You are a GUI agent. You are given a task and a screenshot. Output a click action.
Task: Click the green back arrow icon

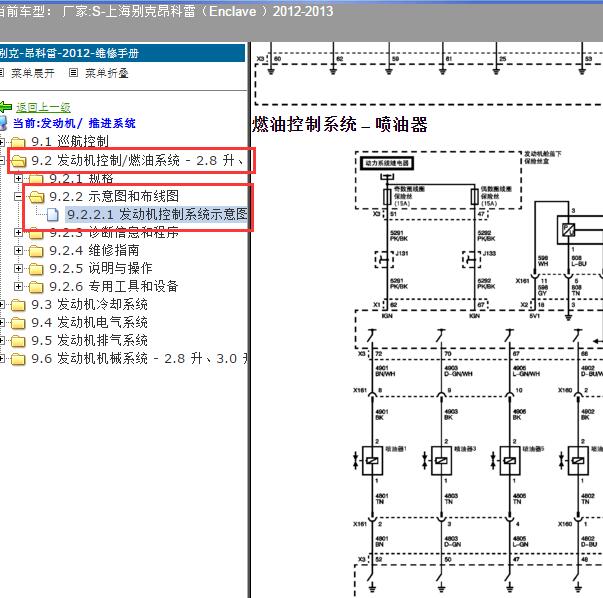(x=6, y=107)
